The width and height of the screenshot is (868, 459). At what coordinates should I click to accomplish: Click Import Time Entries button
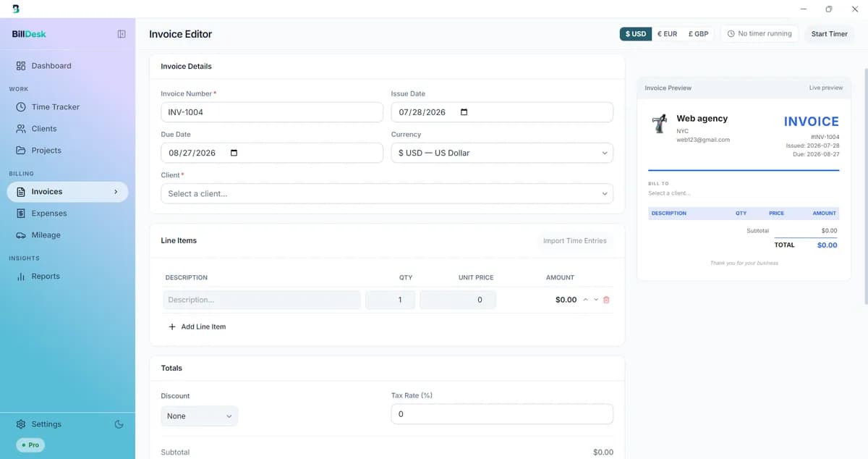(x=575, y=240)
